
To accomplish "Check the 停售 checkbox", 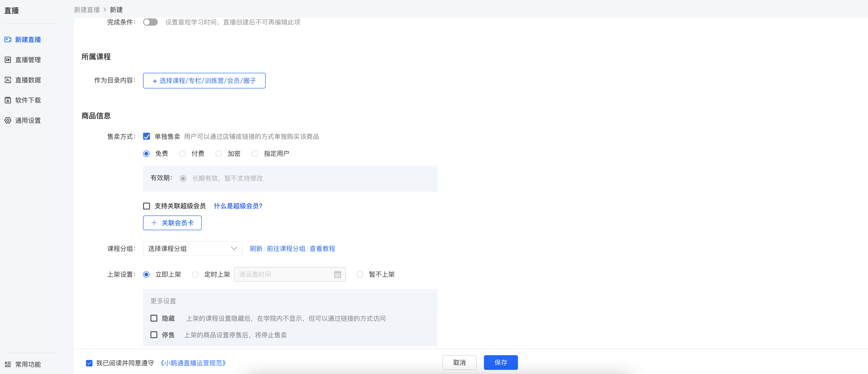I will click(x=154, y=335).
